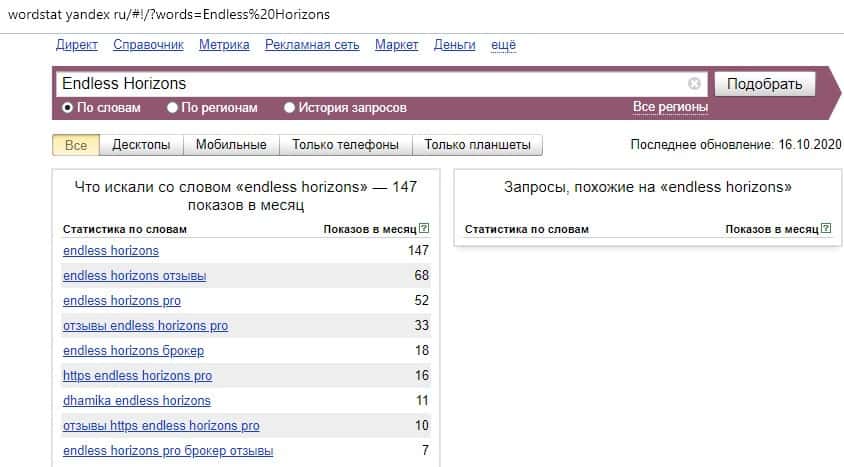
Task: Open the Метрика link in top navigation
Action: (224, 45)
